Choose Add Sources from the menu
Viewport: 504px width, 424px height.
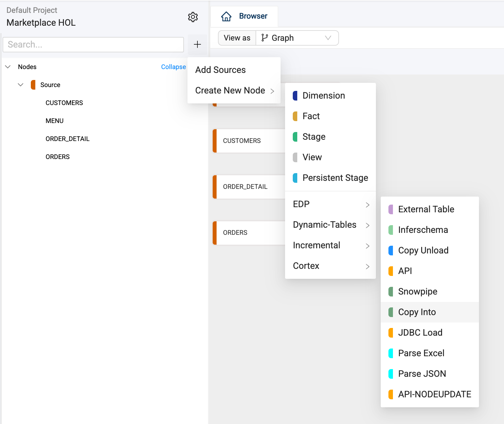pos(221,70)
